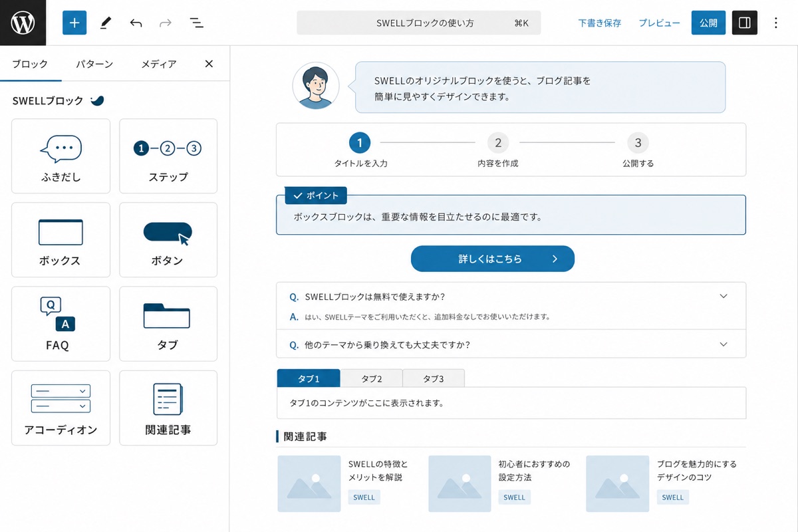Open article ブログを魅力的にするデザインのコツ title
This screenshot has height=532, width=798.
pos(697,471)
